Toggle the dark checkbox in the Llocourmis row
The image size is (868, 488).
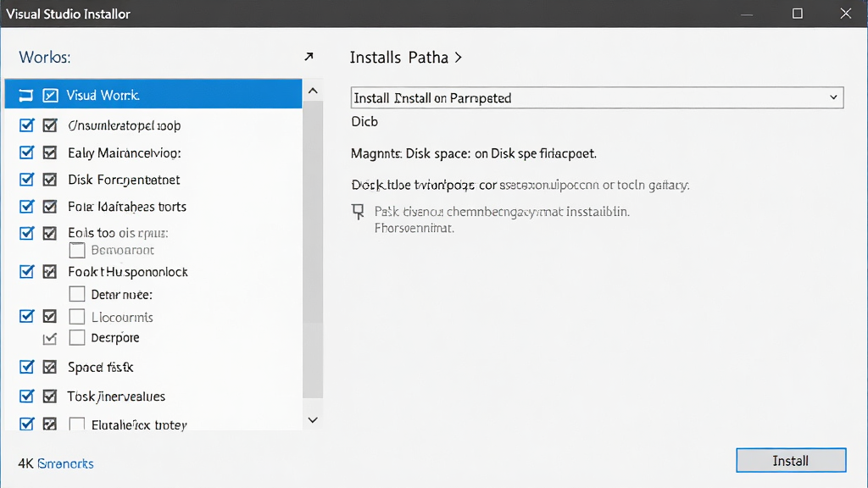click(50, 316)
